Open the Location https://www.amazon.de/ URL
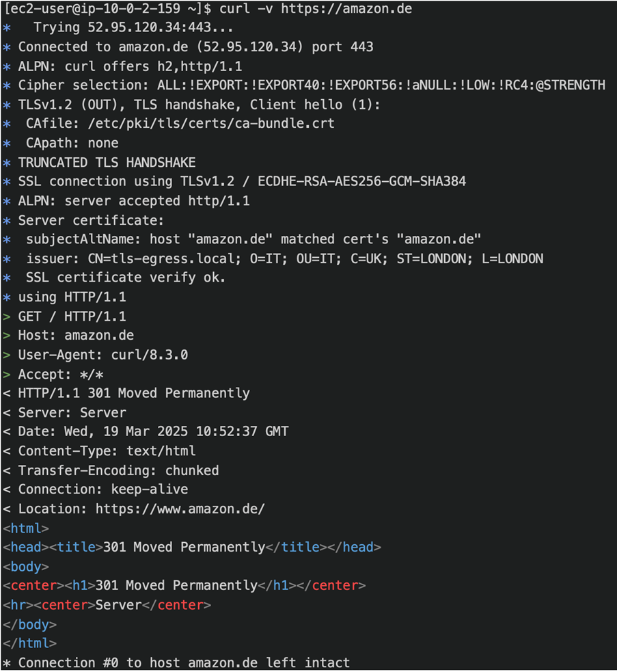The image size is (617, 672). coord(180,509)
